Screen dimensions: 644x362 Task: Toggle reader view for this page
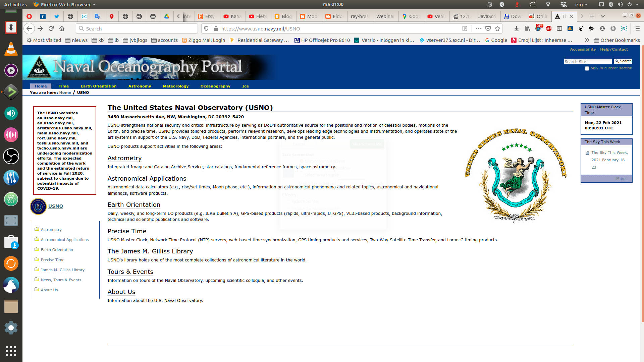click(x=465, y=28)
